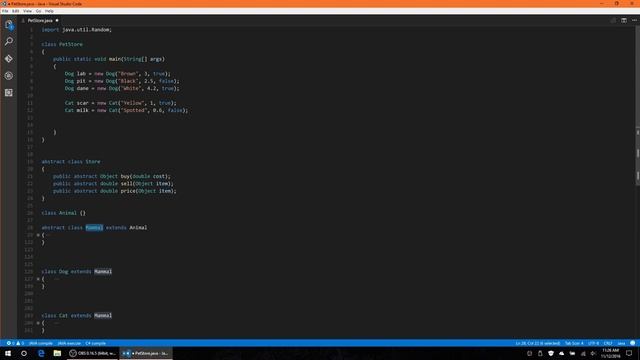Open the Explorer view in the activity bar
This screenshot has height=360, width=640.
[x=9, y=25]
